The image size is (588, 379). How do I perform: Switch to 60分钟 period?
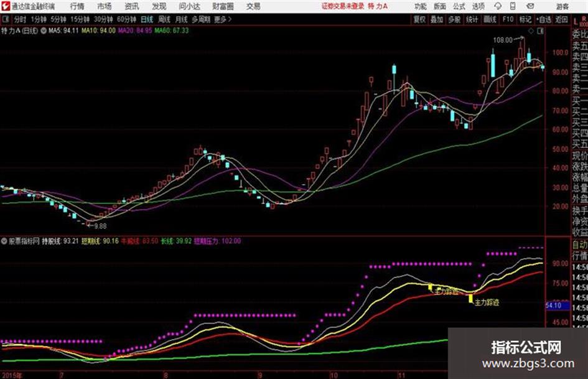tap(126, 19)
